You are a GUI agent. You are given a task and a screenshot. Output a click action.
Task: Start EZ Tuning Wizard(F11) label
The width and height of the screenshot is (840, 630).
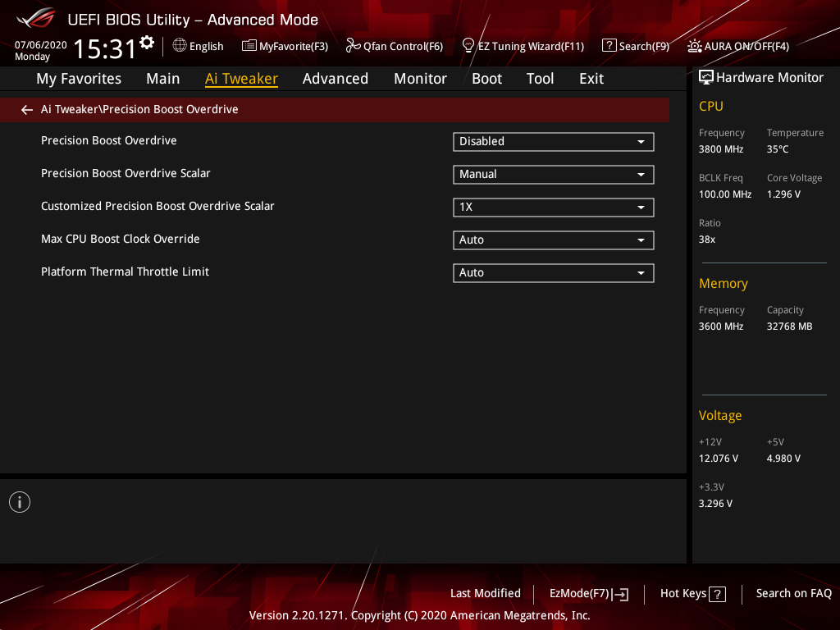531,47
